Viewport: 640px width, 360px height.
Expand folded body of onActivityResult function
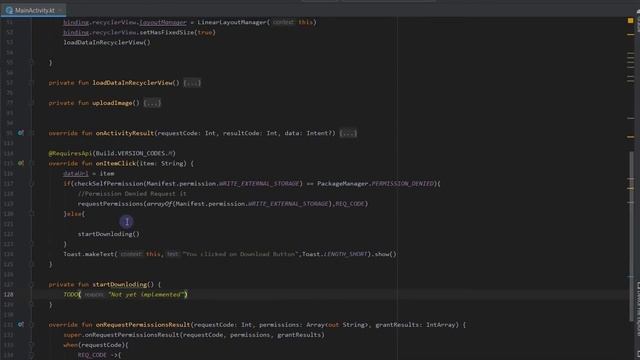348,133
